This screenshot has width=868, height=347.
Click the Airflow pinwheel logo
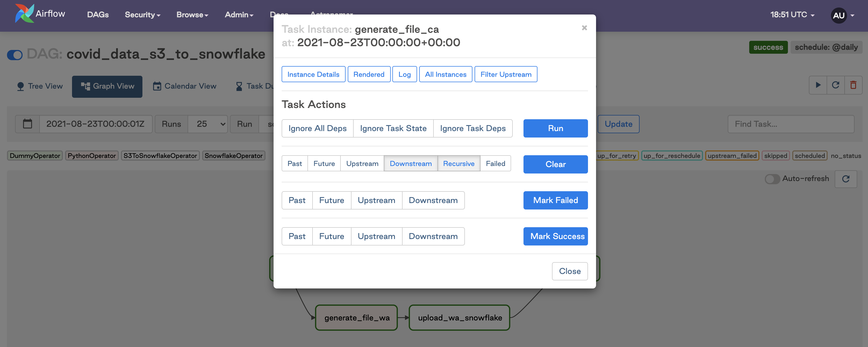click(24, 13)
